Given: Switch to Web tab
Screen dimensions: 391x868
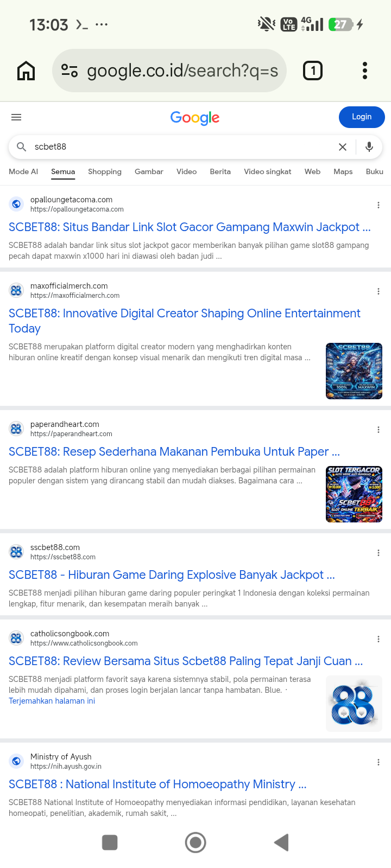Looking at the screenshot, I should pyautogui.click(x=312, y=171).
